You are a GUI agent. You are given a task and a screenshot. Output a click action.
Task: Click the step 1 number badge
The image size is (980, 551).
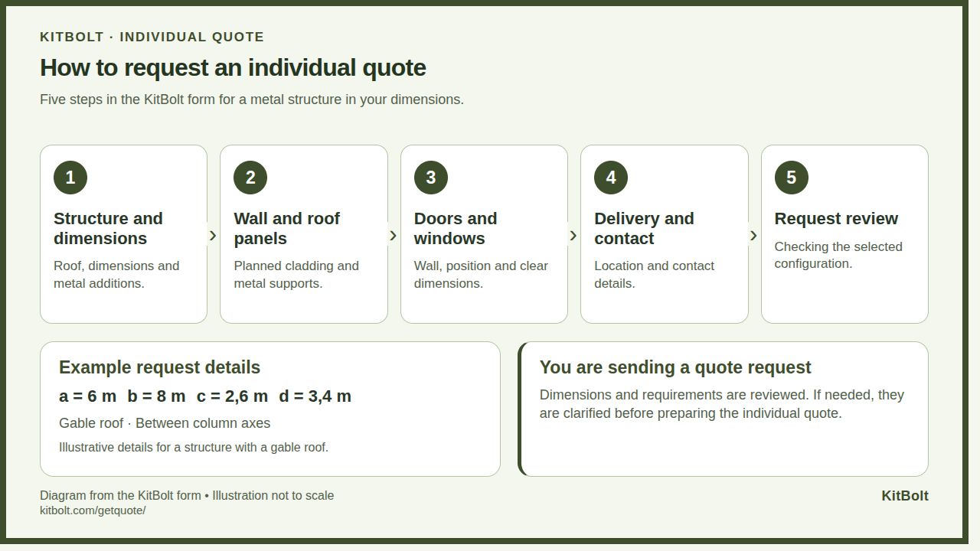pos(70,178)
